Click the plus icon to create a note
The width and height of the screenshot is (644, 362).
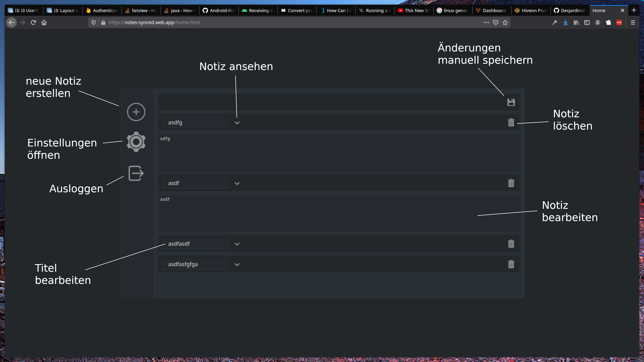pos(136,112)
